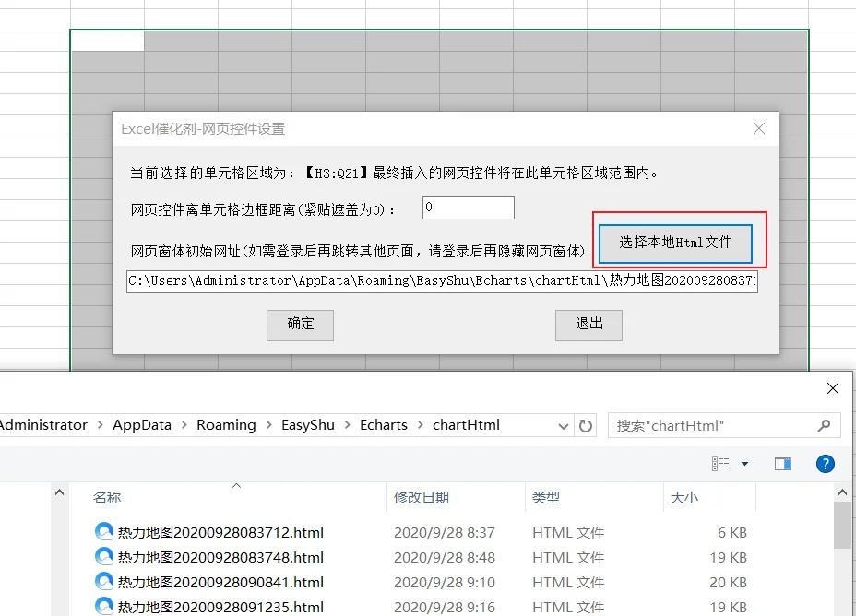856x616 pixels.
Task: Toggle the preview pane icon
Action: tap(783, 465)
